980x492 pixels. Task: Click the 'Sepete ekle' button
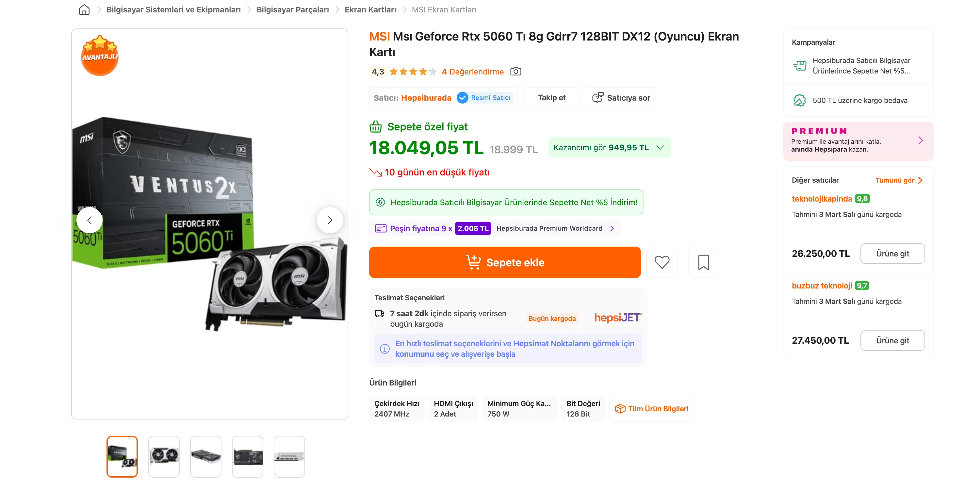(504, 262)
